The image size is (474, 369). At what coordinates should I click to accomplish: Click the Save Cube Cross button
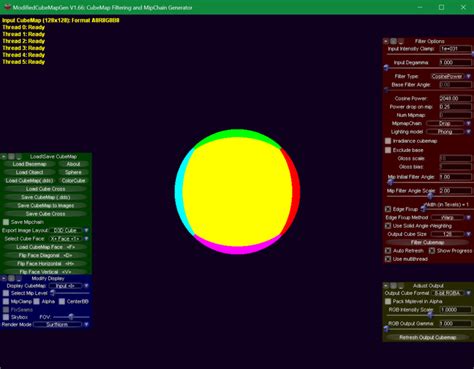point(46,214)
